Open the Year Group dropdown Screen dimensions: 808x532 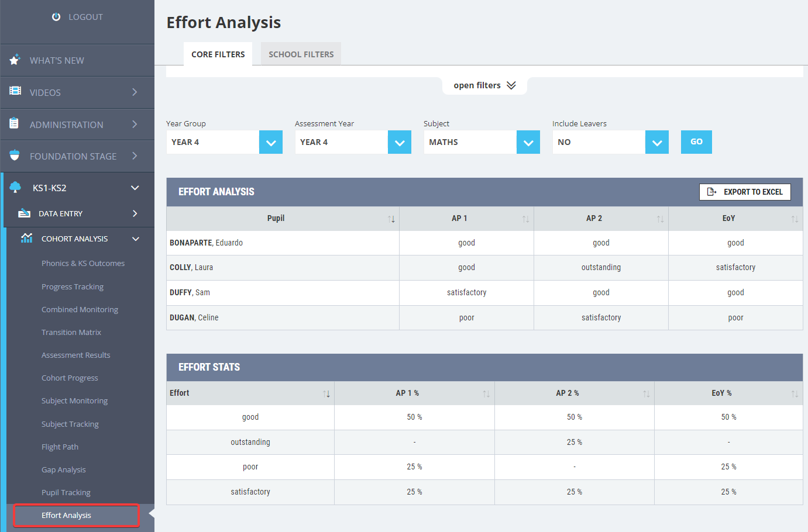tap(271, 142)
